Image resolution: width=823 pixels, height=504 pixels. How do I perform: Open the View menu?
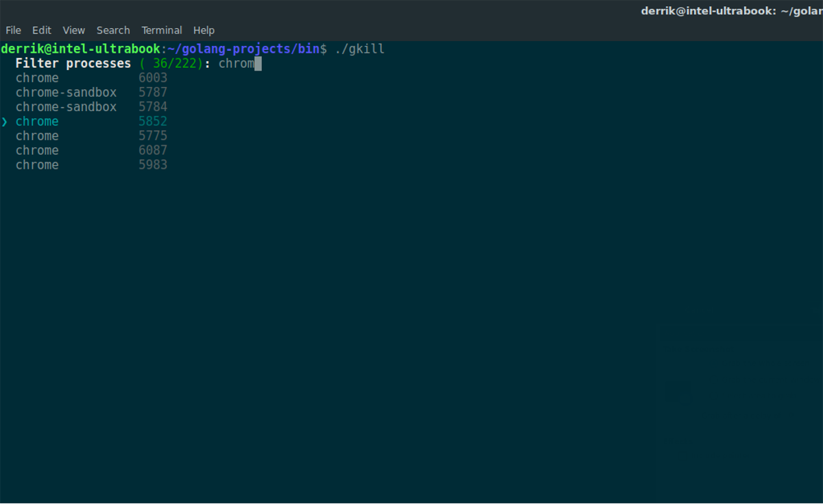click(x=74, y=30)
